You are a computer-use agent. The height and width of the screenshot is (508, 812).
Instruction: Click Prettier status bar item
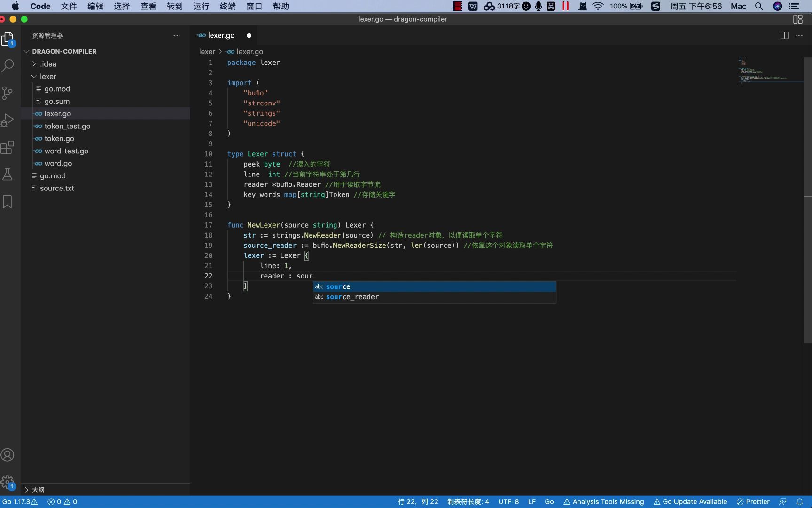[753, 502]
